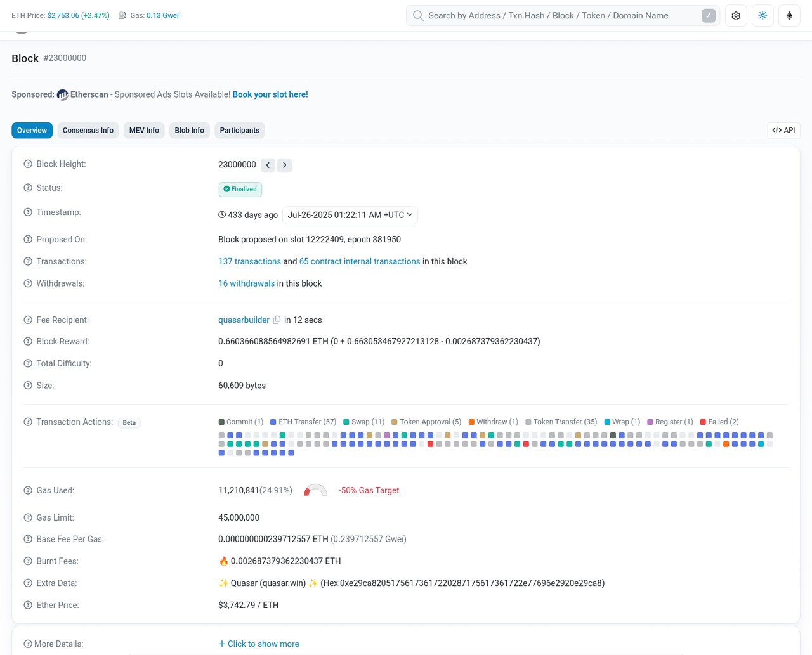The width and height of the screenshot is (812, 655).
Task: View the 16 withdrawals link
Action: pos(246,284)
